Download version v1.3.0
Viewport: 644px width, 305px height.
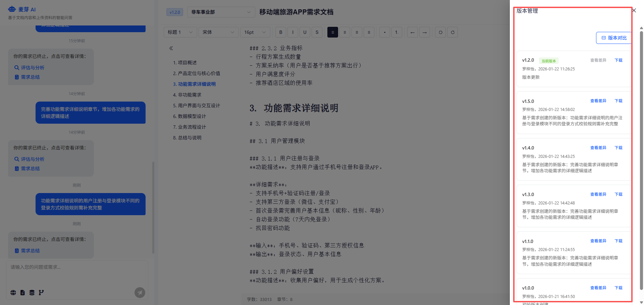pos(619,194)
